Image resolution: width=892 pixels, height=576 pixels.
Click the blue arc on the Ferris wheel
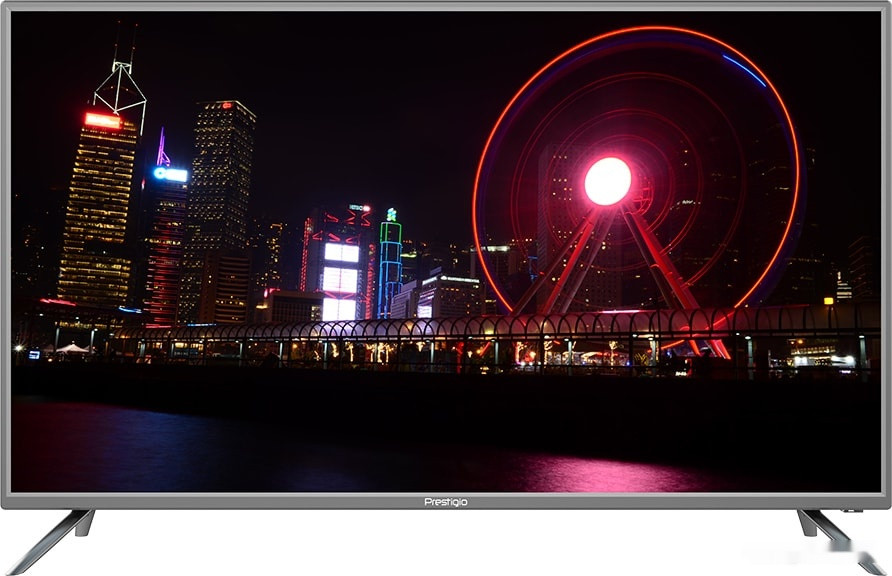coord(743,70)
